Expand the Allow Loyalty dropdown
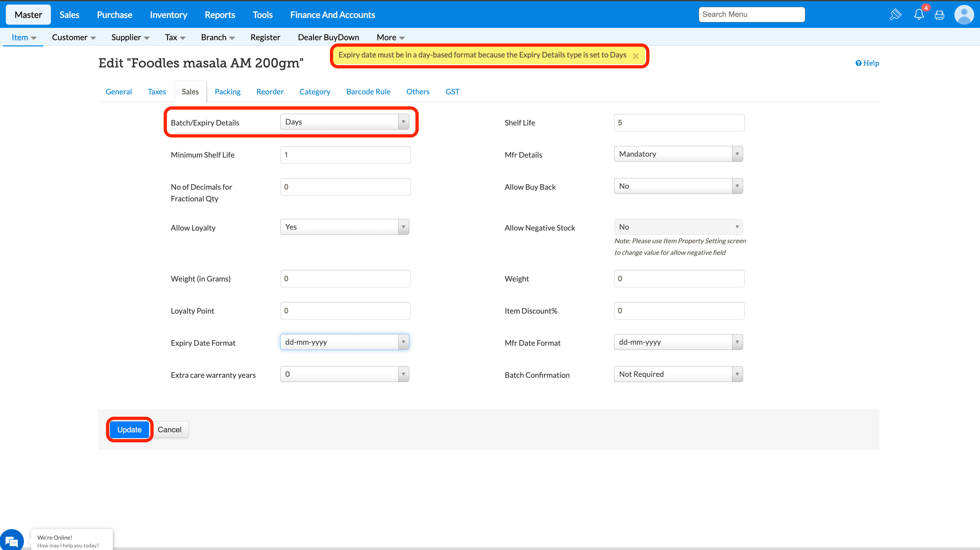The image size is (980, 550). click(344, 227)
